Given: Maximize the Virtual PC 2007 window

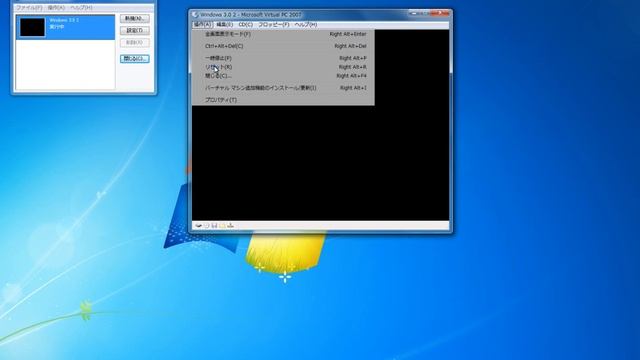Looking at the screenshot, I should [x=425, y=13].
